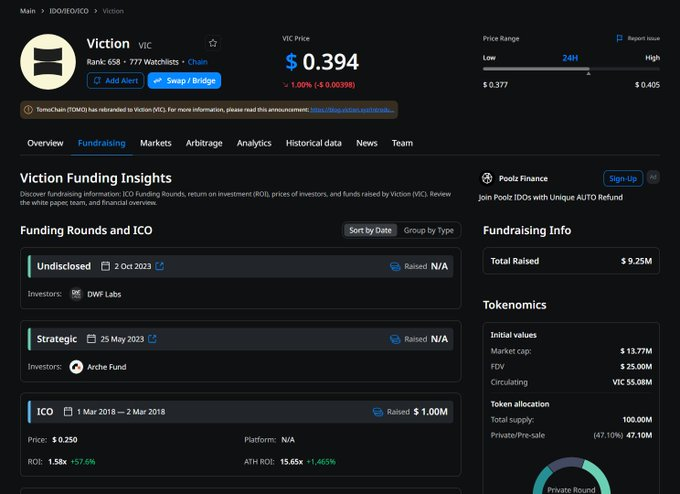Click the Swap / Bridge button

184,81
